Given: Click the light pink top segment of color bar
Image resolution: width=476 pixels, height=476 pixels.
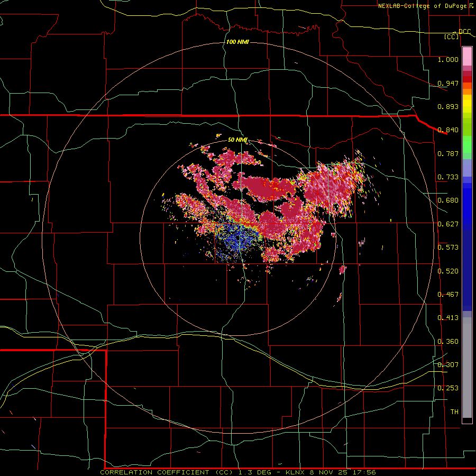Looking at the screenshot, I should [x=467, y=56].
